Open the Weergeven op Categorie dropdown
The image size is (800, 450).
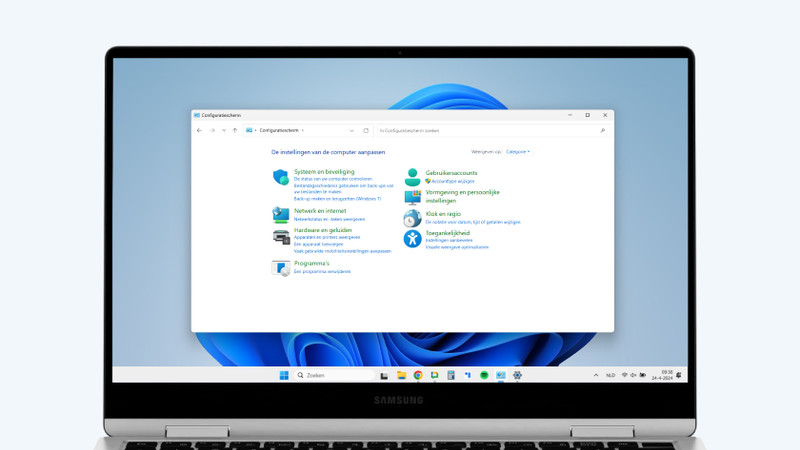518,152
